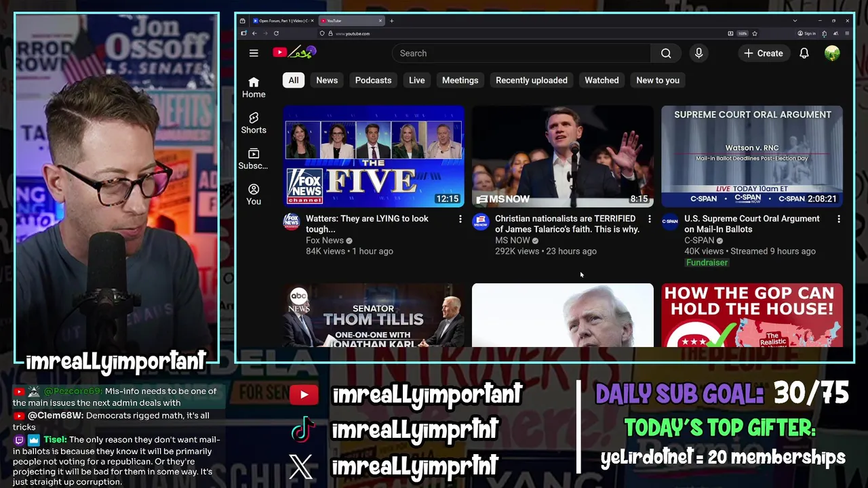Image resolution: width=868 pixels, height=488 pixels.
Task: Open 'How the GOP can hold the House' thumbnail
Action: (x=752, y=315)
